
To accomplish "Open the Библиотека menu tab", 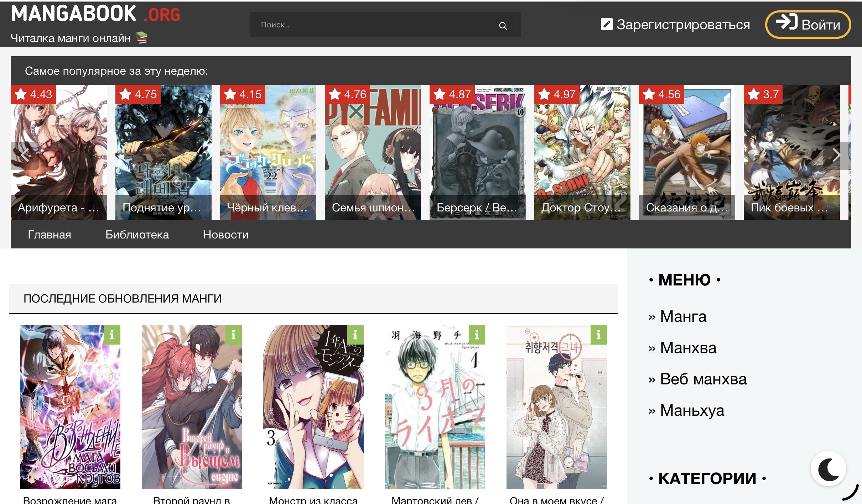I will [137, 235].
